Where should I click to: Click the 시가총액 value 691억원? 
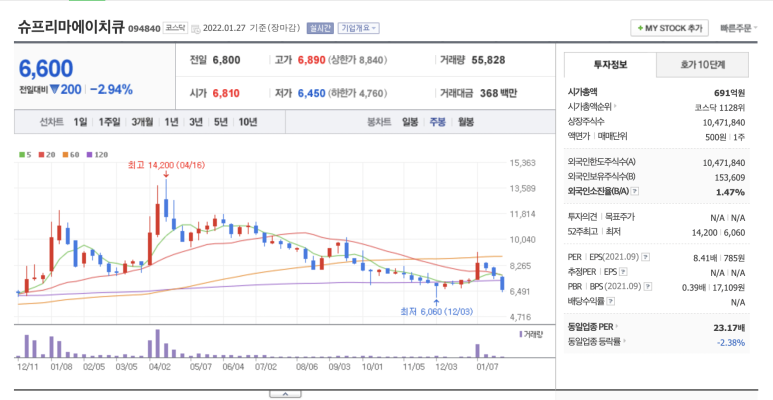coord(729,93)
